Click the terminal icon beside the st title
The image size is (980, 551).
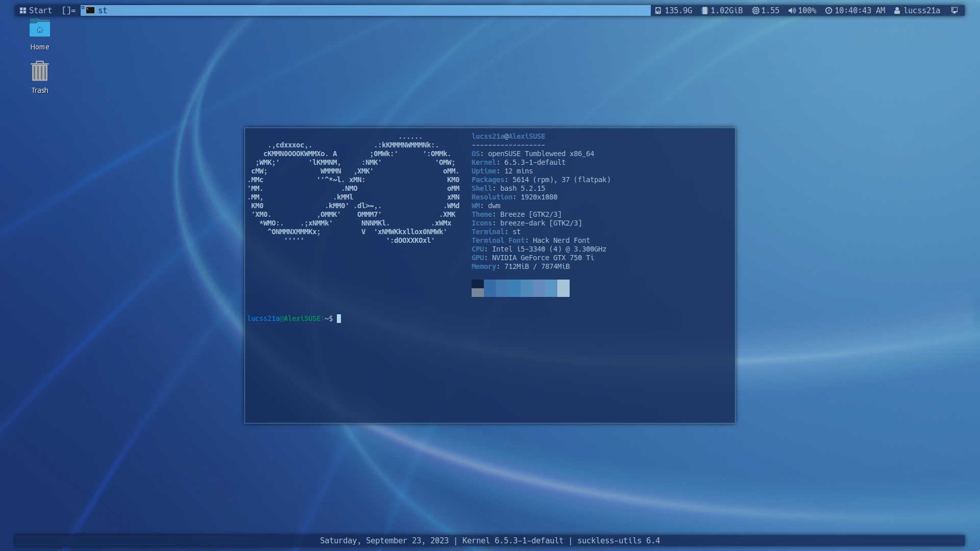pos(90,10)
